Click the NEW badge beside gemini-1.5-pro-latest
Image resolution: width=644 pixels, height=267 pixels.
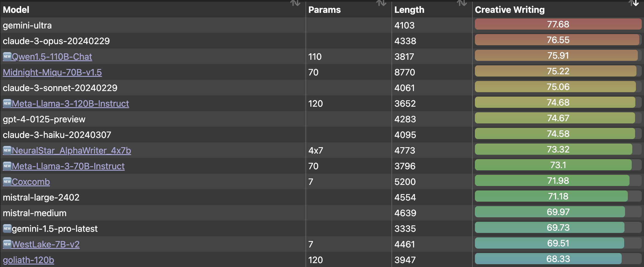click(x=7, y=228)
